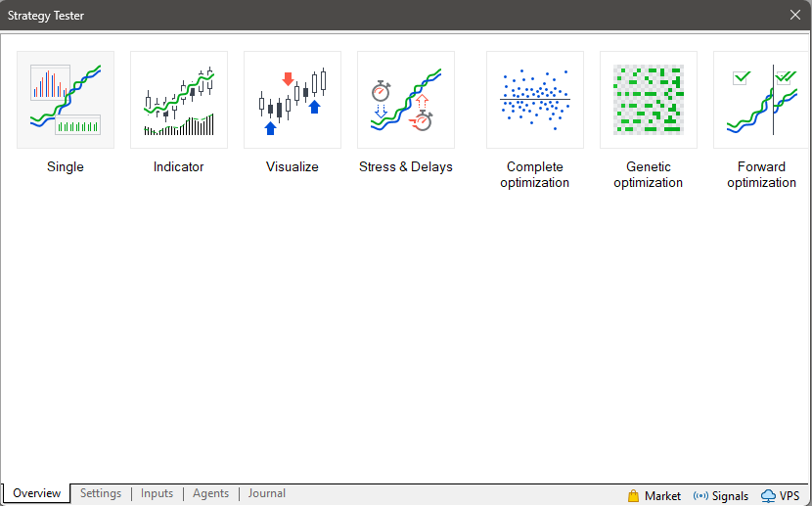Click the Market shopping bag icon
812x506 pixels.
[633, 495]
